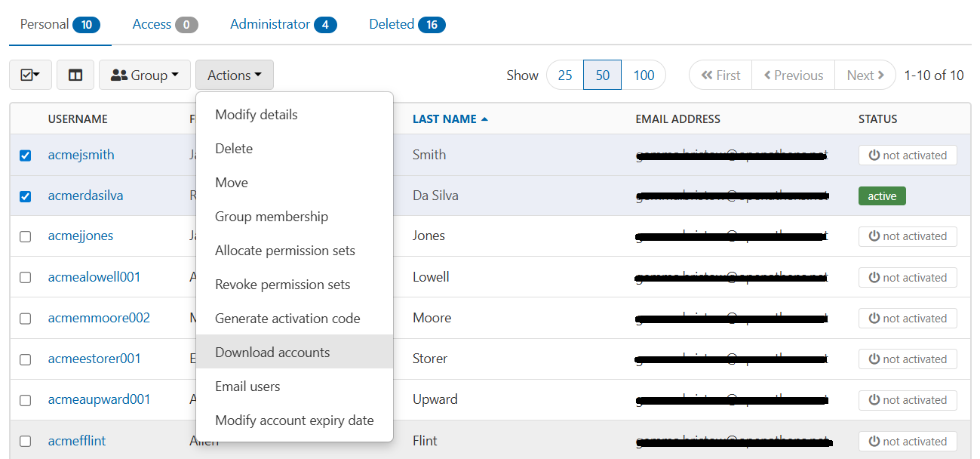980x459 pixels.
Task: Show 100 results per page
Action: point(644,74)
